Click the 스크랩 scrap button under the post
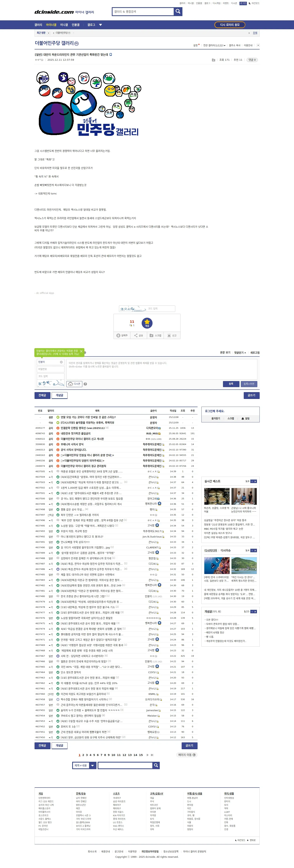Screen dimensions: 294x868 tap(155, 336)
